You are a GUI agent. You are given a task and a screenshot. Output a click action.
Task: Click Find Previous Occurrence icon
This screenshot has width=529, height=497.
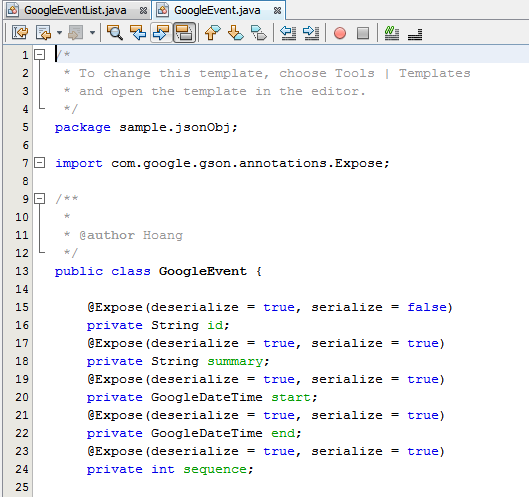pyautogui.click(x=138, y=33)
